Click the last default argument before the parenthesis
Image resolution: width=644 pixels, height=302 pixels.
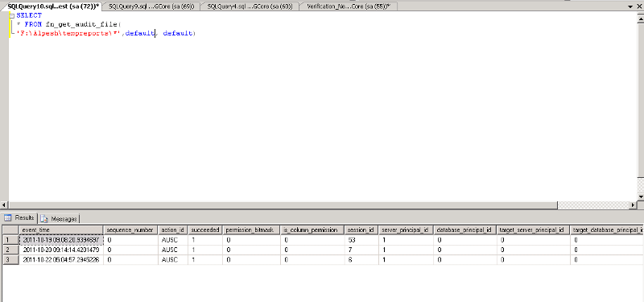point(177,33)
